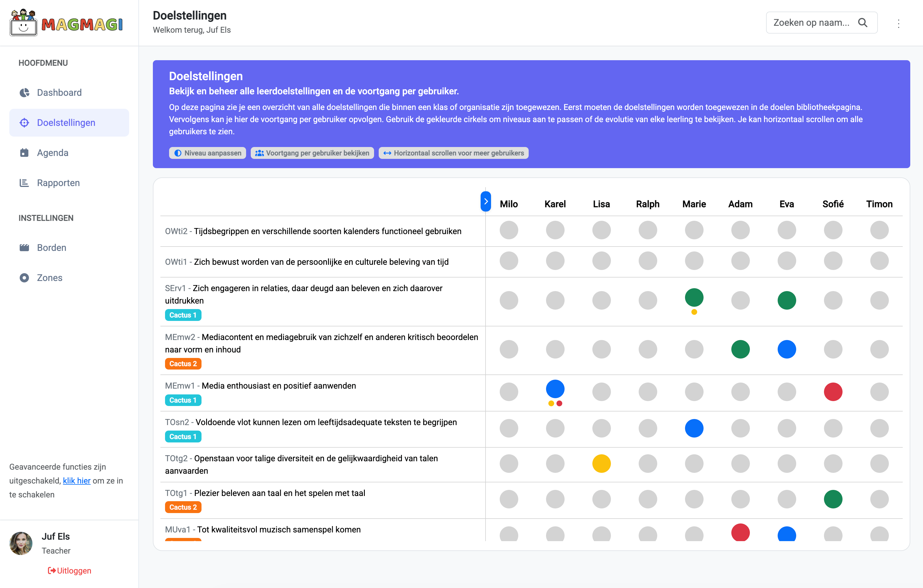The width and height of the screenshot is (923, 588).
Task: Click the Zones circle icon
Action: [24, 278]
